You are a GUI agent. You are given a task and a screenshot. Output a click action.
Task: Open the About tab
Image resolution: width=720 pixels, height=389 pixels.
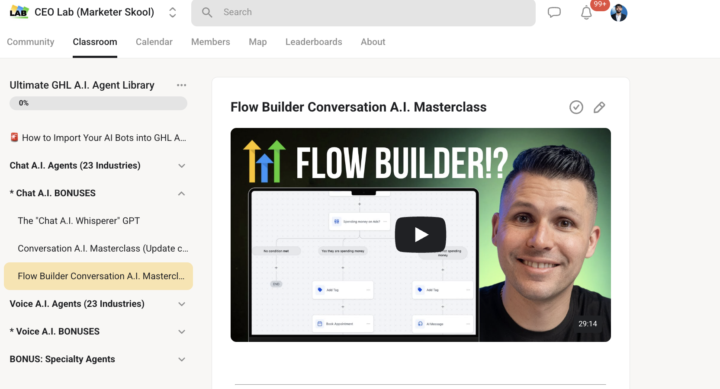[x=373, y=42]
